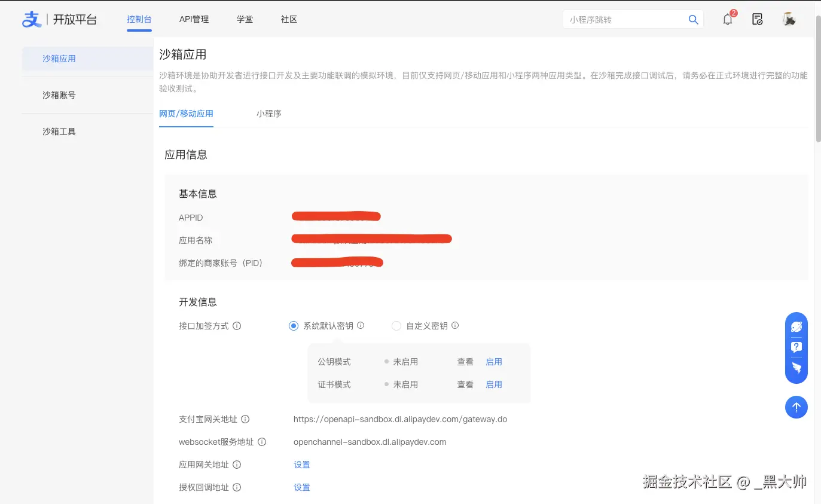
Task: Open the 控制台 top menu
Action: point(139,19)
